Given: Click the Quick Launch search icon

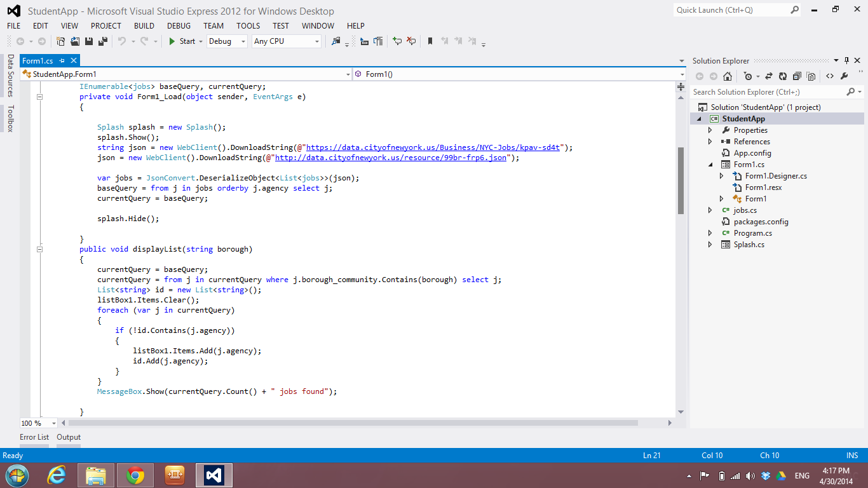Looking at the screenshot, I should tap(794, 10).
